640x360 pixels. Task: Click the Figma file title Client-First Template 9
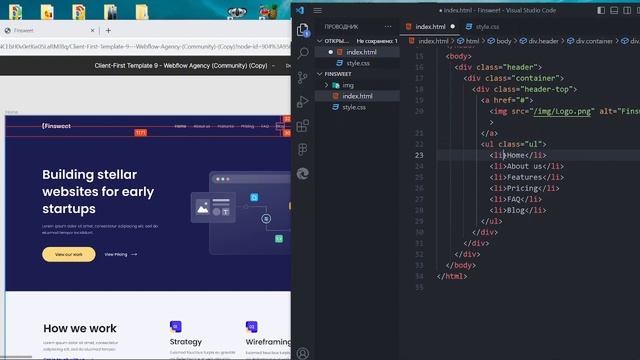tap(181, 66)
